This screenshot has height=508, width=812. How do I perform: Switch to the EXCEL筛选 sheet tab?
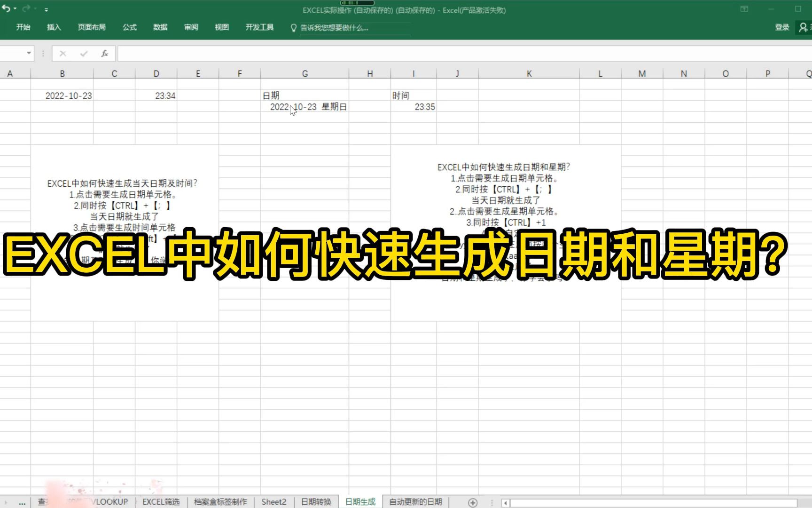point(161,502)
